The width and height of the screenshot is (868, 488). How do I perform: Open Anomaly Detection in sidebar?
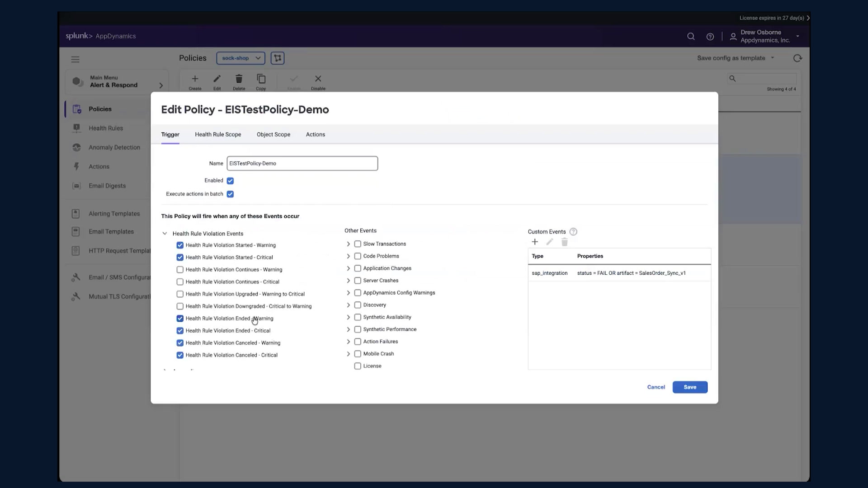click(114, 147)
